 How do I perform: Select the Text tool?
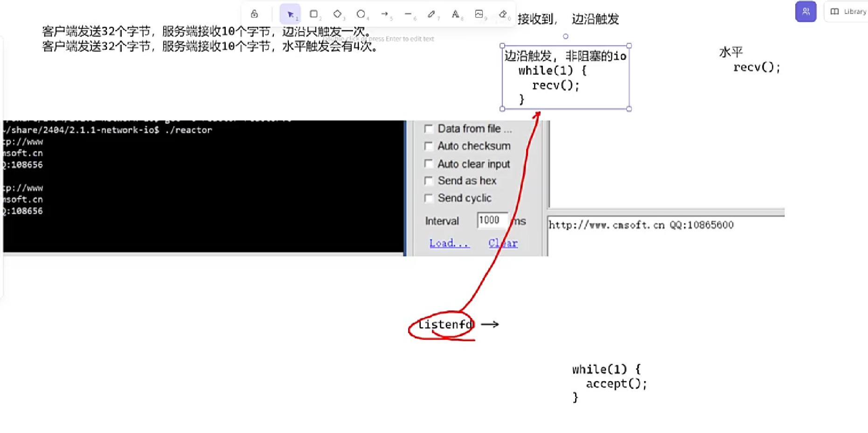[x=455, y=14]
